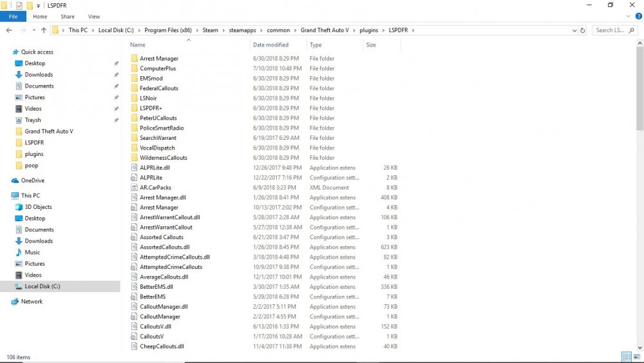Select the Arrest Manager folder icon
Screen dimensions: 644x363
(x=135, y=59)
